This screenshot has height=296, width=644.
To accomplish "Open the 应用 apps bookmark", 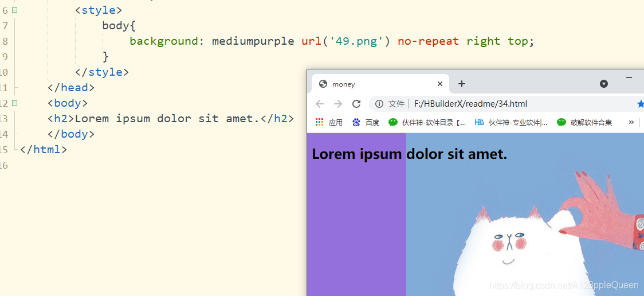I will [329, 122].
